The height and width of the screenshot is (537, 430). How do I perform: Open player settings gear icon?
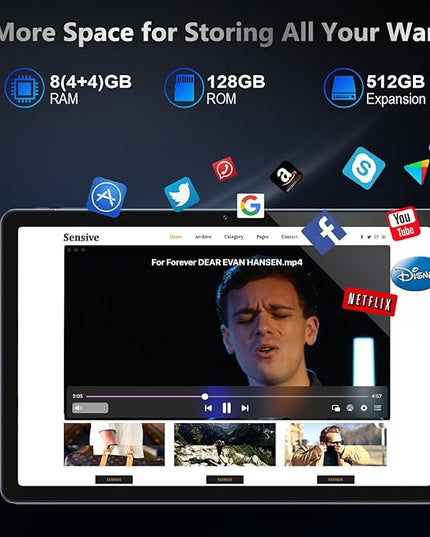click(x=364, y=408)
